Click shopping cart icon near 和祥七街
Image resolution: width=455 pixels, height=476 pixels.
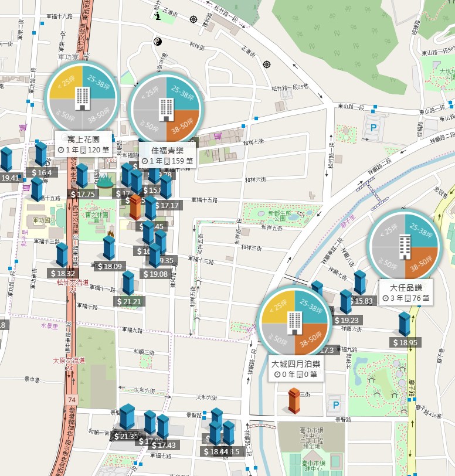pos(218,135)
